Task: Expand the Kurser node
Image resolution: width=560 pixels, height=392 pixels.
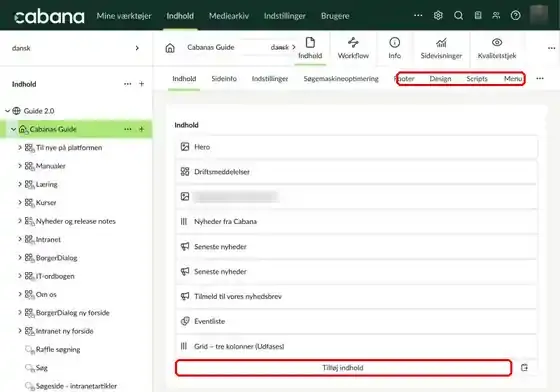Action: pyautogui.click(x=20, y=202)
